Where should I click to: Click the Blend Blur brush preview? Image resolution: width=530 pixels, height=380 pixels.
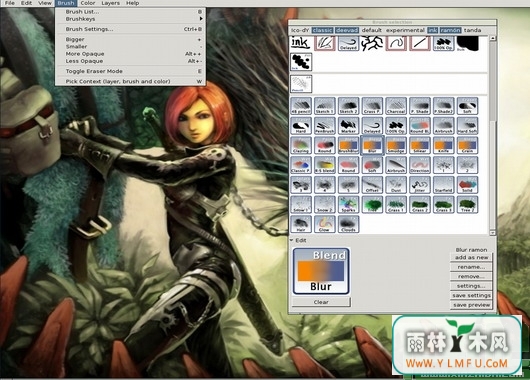pos(321,271)
